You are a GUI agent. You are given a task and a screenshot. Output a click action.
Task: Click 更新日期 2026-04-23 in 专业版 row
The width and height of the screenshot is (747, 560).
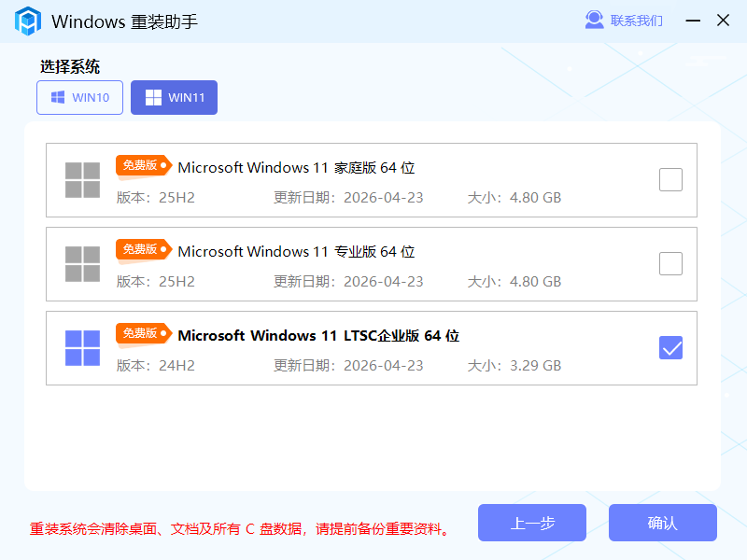[348, 282]
